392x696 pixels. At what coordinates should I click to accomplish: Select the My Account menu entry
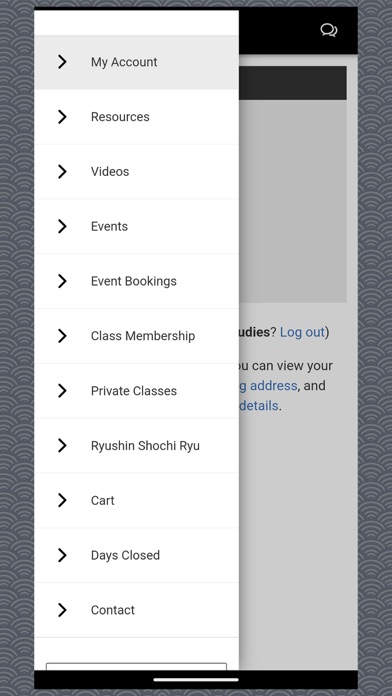coord(136,62)
